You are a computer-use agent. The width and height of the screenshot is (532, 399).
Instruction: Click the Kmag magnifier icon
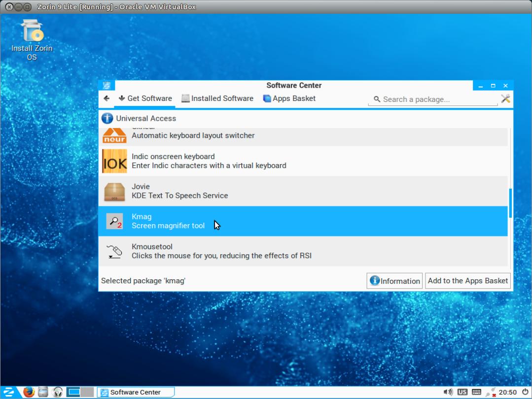coord(114,221)
